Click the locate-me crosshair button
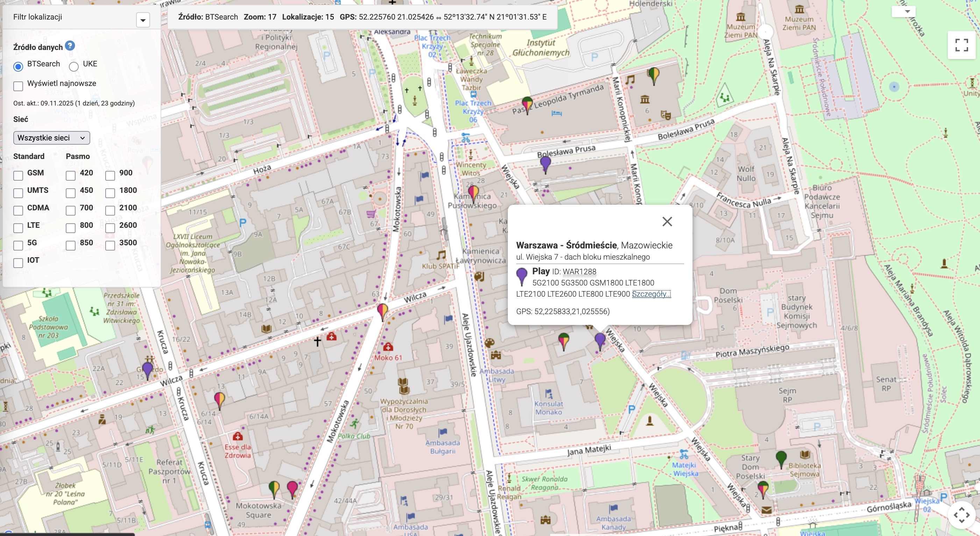Screen dimensions: 980x536 961,515
